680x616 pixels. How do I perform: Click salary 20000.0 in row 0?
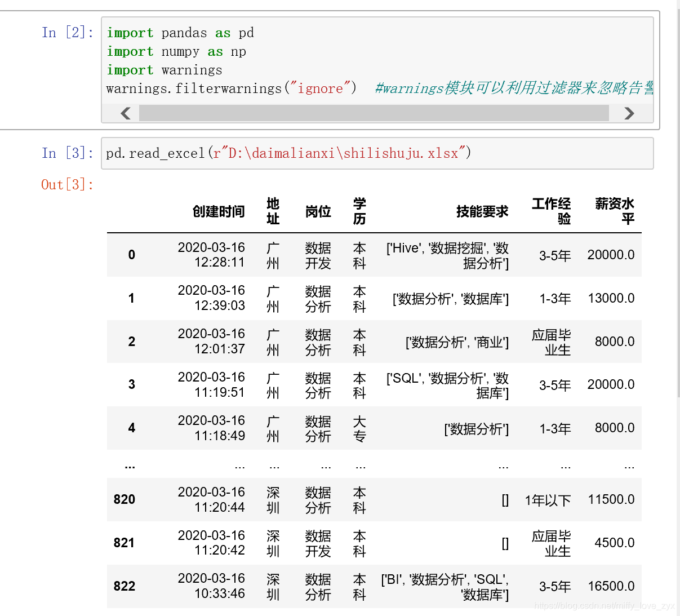click(x=611, y=255)
